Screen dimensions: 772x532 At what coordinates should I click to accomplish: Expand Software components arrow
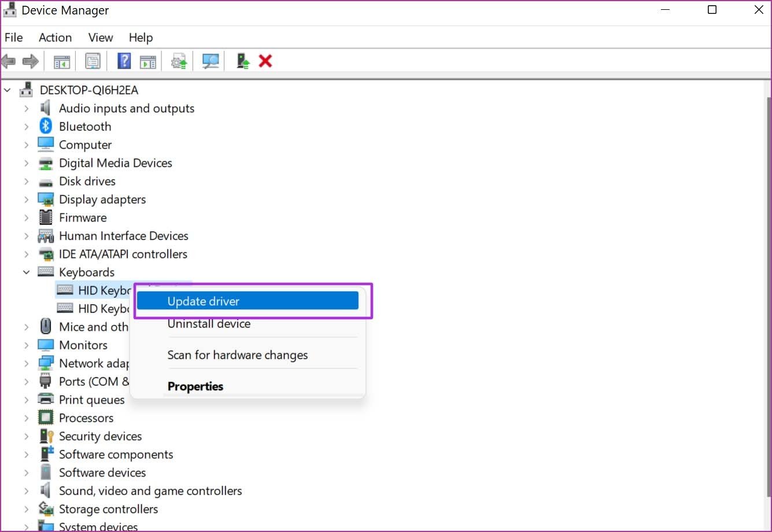(27, 455)
